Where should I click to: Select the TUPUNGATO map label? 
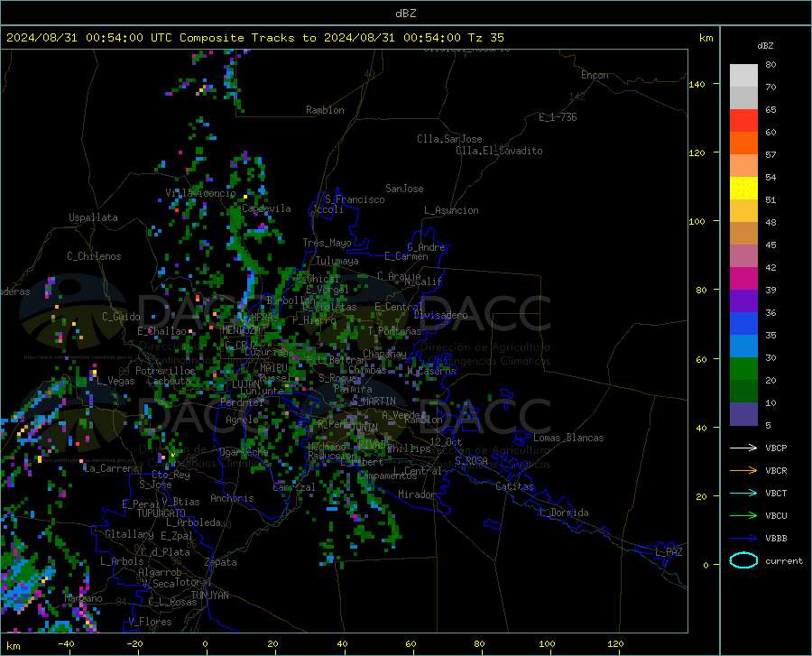[x=161, y=513]
